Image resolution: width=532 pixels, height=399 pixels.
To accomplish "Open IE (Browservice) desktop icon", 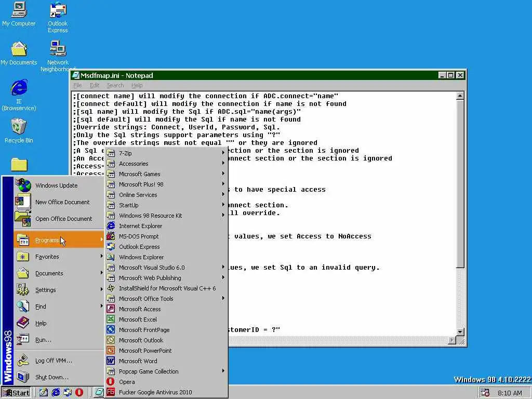I will point(19,96).
